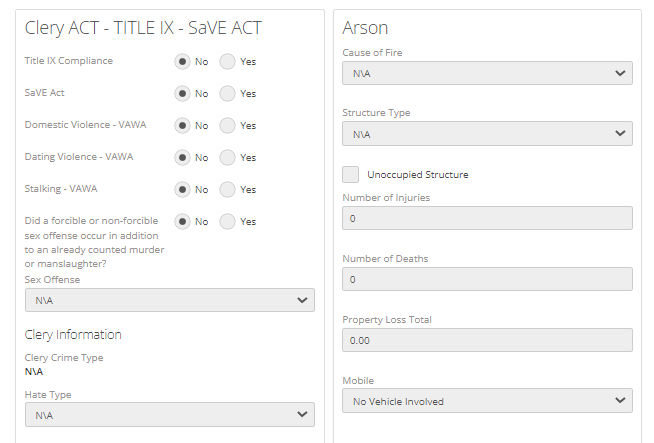Click the Unoccupied Structure label

click(418, 175)
